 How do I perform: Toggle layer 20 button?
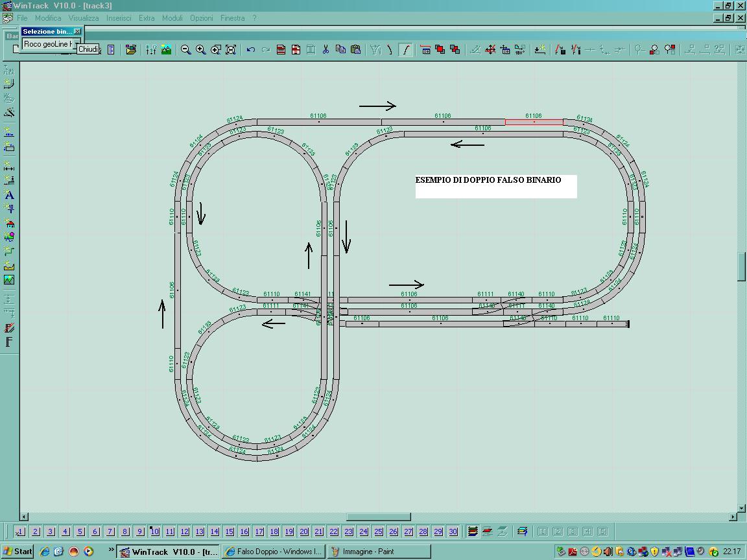304,531
